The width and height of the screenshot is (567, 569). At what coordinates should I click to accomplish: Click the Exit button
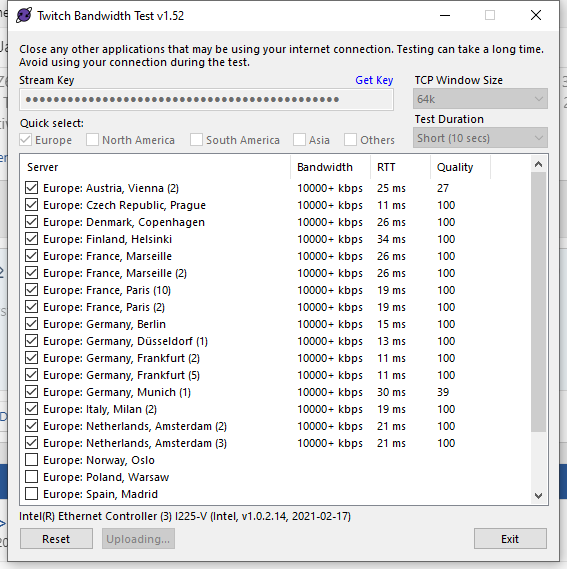[510, 539]
